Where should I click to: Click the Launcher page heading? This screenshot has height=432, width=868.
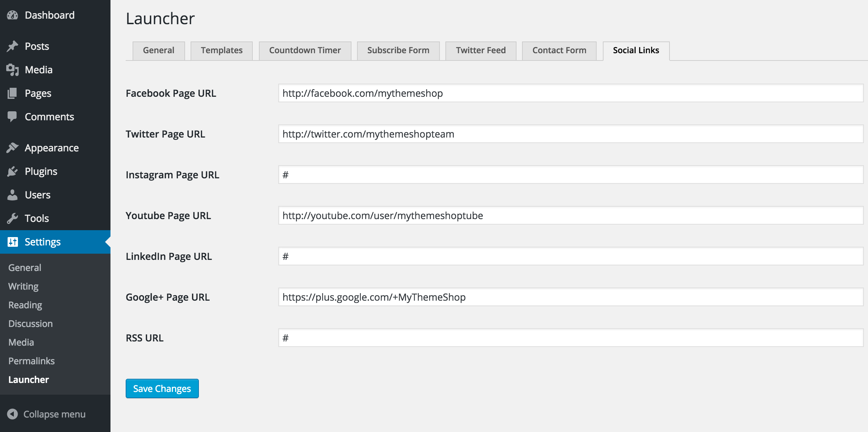point(160,18)
